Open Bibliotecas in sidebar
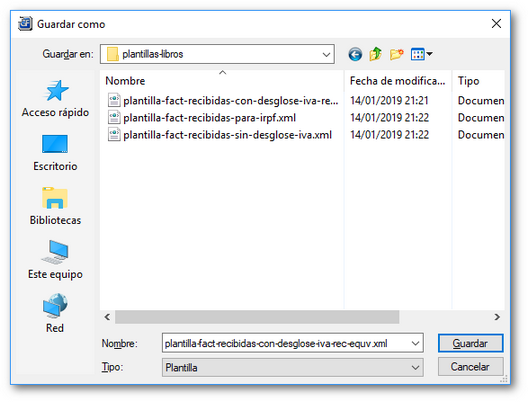Viewport: 528px width, 402px height. point(55,206)
